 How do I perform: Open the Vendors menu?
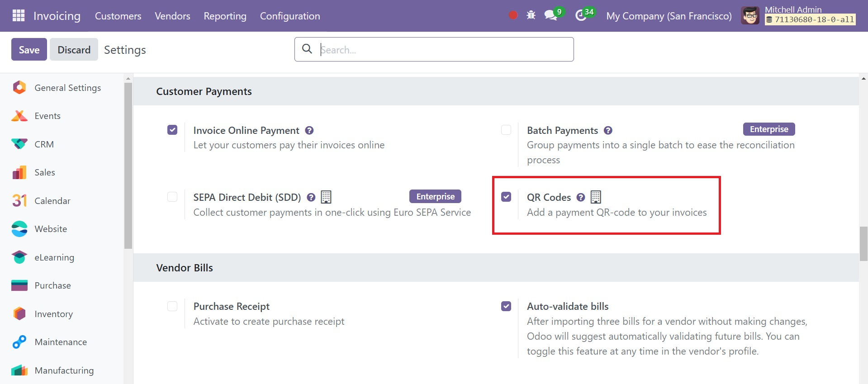pos(172,16)
